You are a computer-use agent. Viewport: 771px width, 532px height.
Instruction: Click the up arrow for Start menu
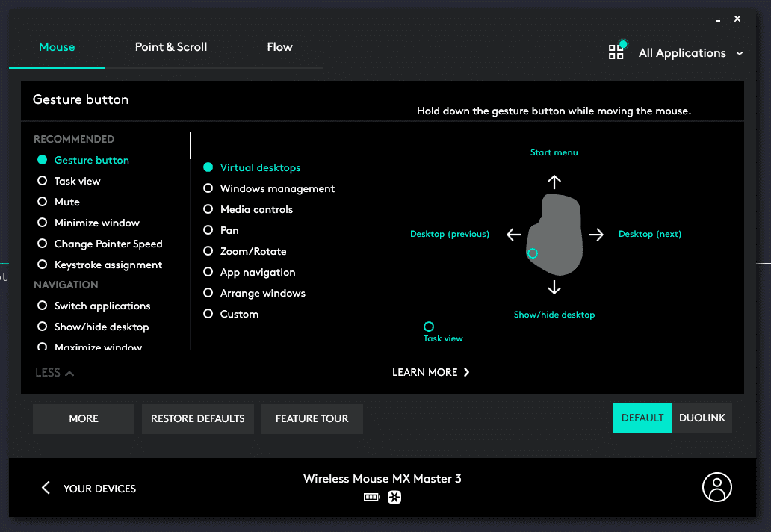pos(554,182)
